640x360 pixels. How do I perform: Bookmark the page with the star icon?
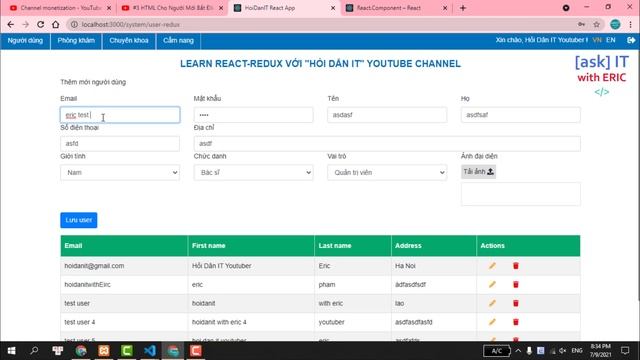tap(596, 24)
